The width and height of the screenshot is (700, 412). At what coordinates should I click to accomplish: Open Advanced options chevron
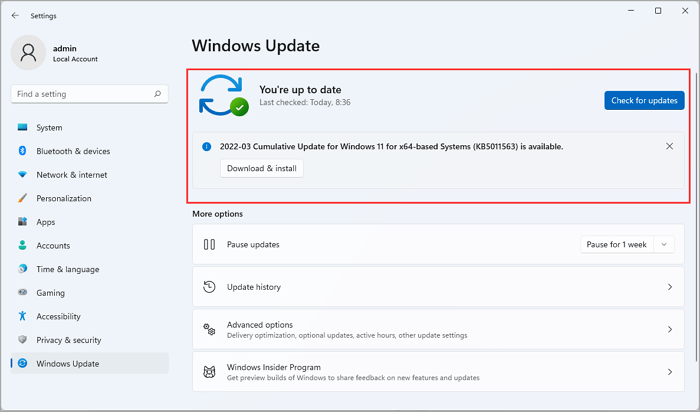tap(670, 329)
